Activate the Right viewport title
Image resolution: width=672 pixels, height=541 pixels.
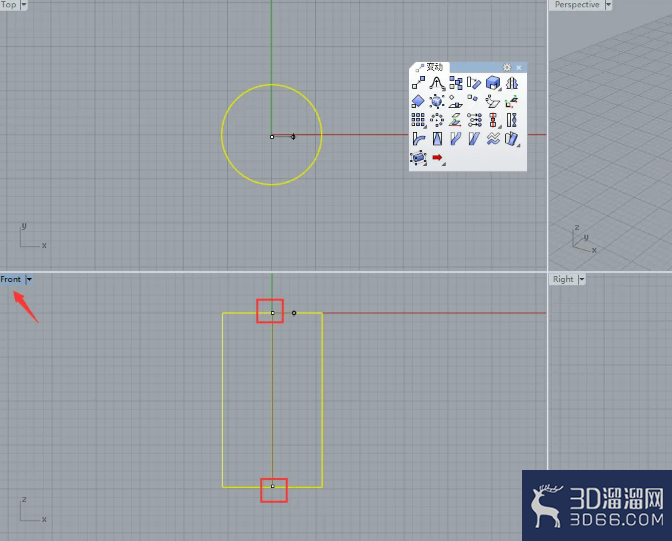coord(563,280)
